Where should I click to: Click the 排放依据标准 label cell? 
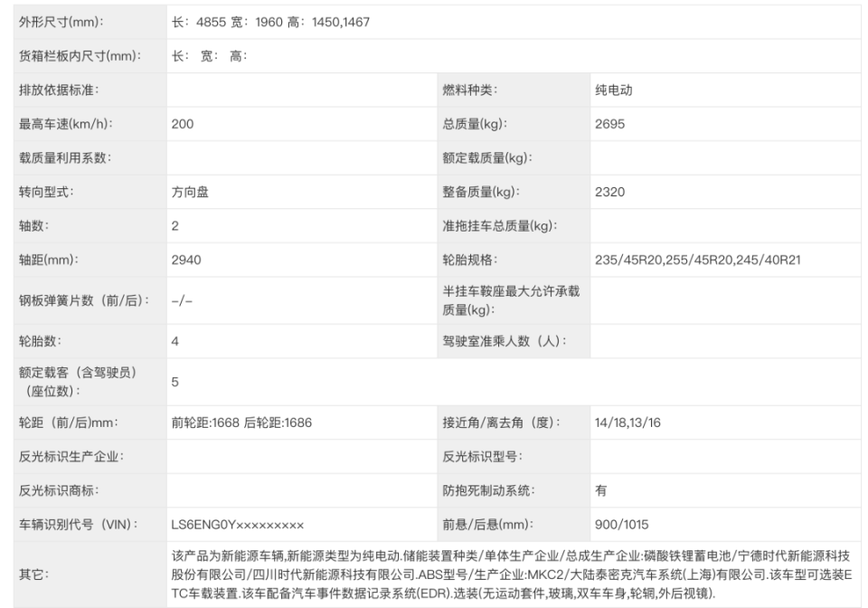coord(63,90)
